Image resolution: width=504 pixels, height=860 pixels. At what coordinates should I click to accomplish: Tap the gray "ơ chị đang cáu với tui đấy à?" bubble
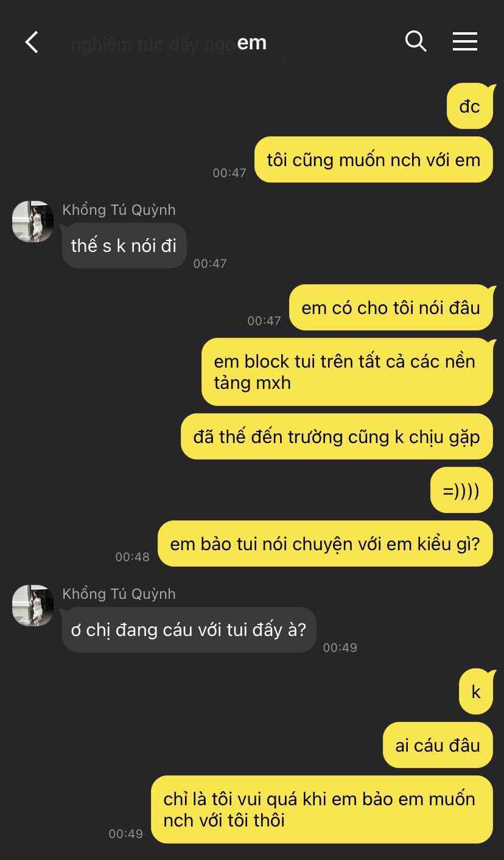click(189, 629)
